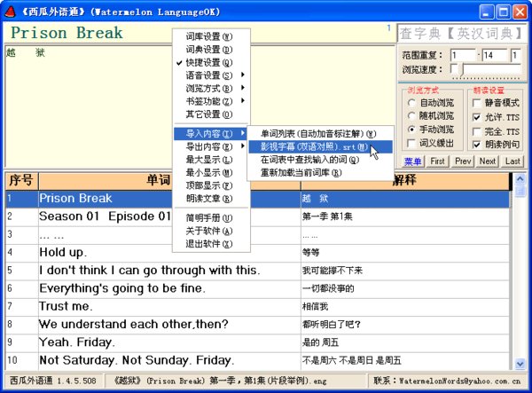The width and height of the screenshot is (532, 393).
Task: Toggle the 朗读例句 read examples checkbox
Action: pos(478,144)
